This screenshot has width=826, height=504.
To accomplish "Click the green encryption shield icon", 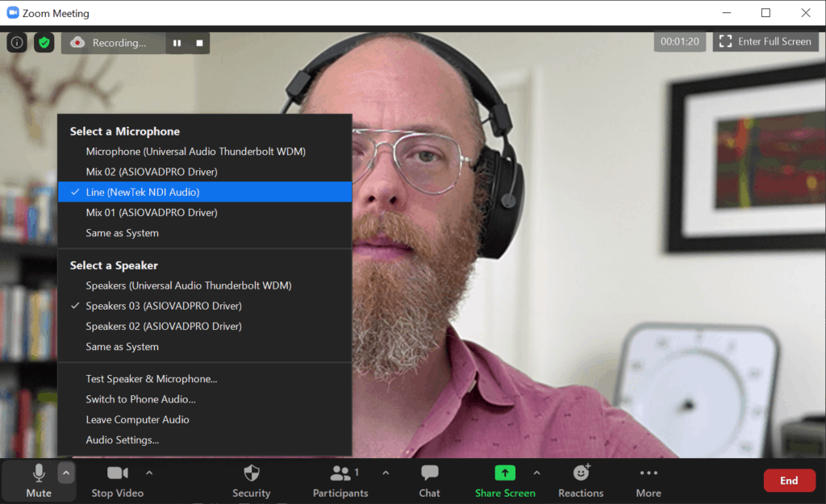I will (44, 43).
